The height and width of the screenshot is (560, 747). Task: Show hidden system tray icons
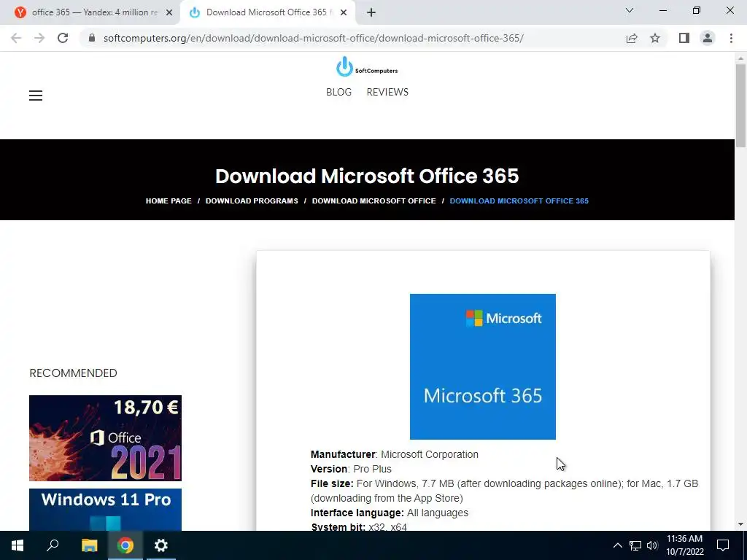click(617, 545)
